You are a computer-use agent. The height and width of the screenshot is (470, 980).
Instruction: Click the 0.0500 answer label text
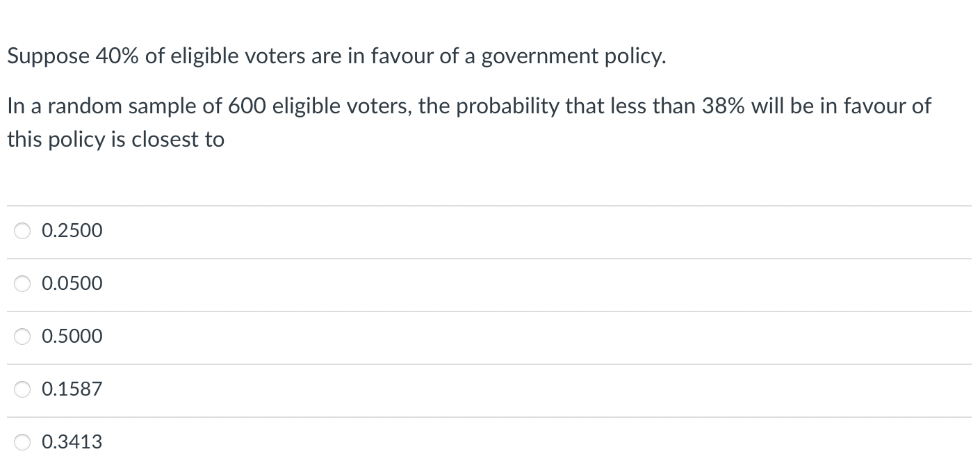point(72,284)
